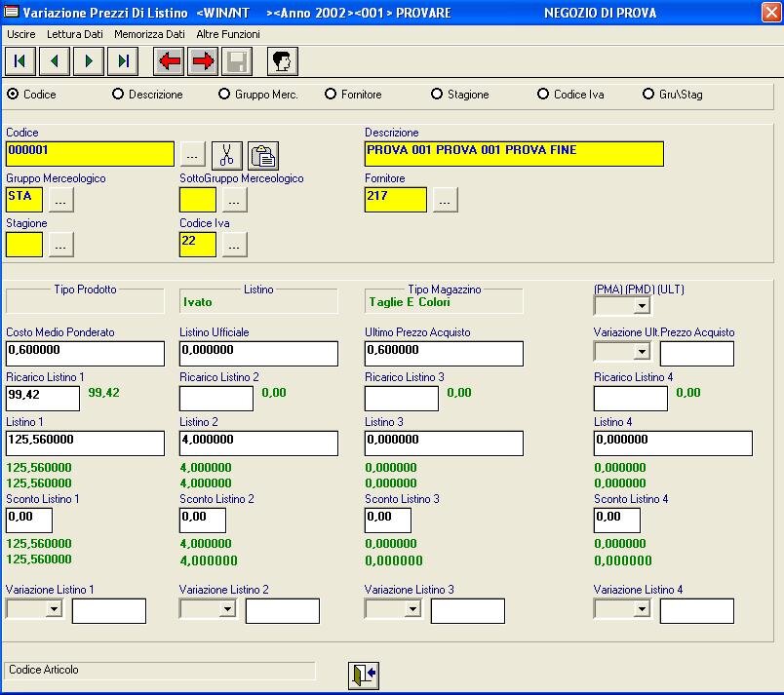Click the browse button beside Codice Iva
The image size is (784, 695).
point(234,246)
